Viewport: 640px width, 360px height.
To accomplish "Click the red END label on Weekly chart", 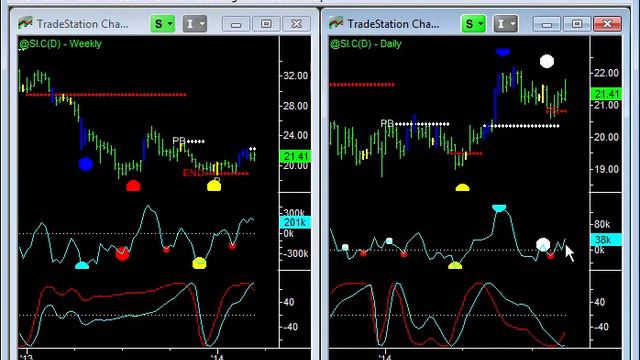I will point(193,173).
